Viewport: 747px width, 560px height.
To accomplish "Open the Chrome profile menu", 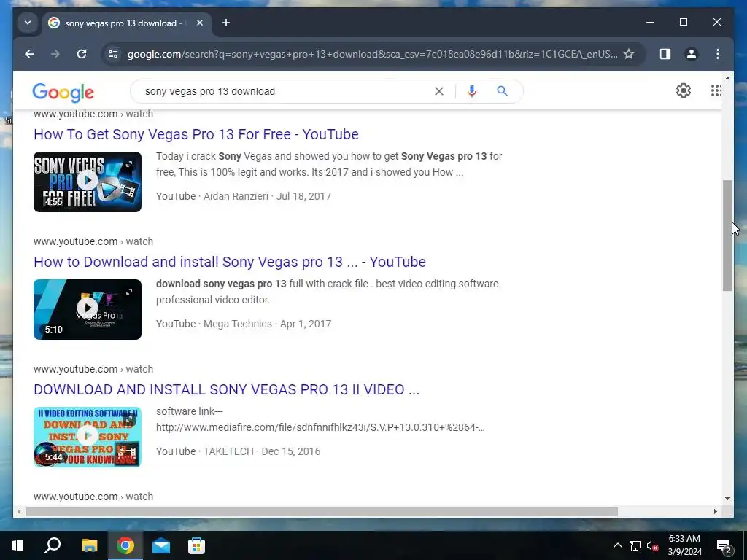I will pyautogui.click(x=692, y=54).
